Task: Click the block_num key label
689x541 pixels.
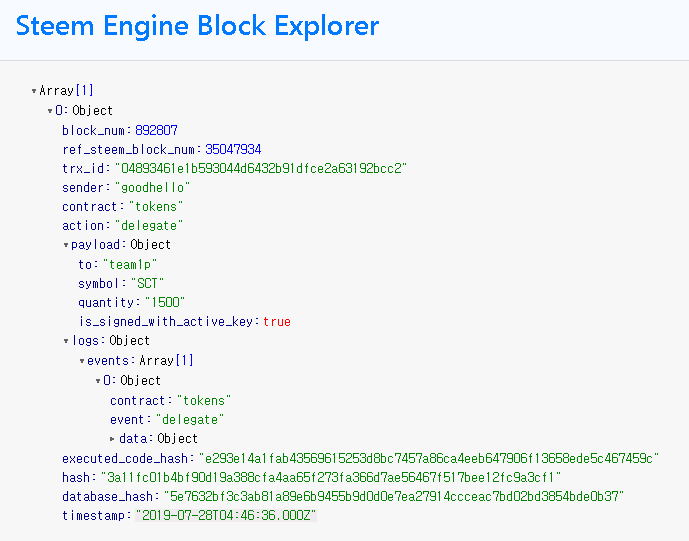Action: click(94, 131)
